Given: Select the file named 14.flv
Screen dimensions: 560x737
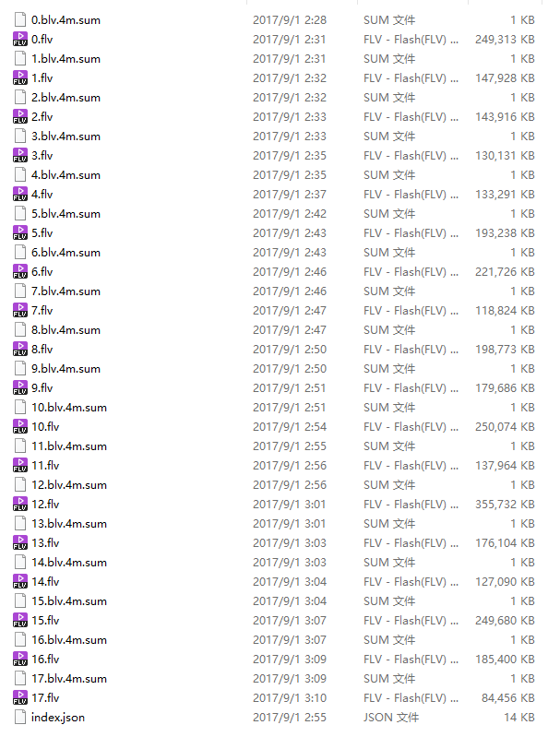Looking at the screenshot, I should coord(45,581).
